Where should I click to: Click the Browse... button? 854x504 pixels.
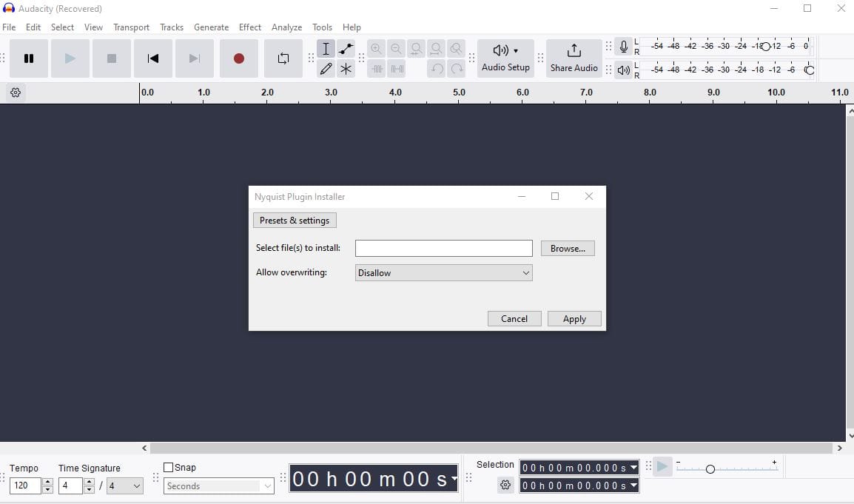pos(568,249)
